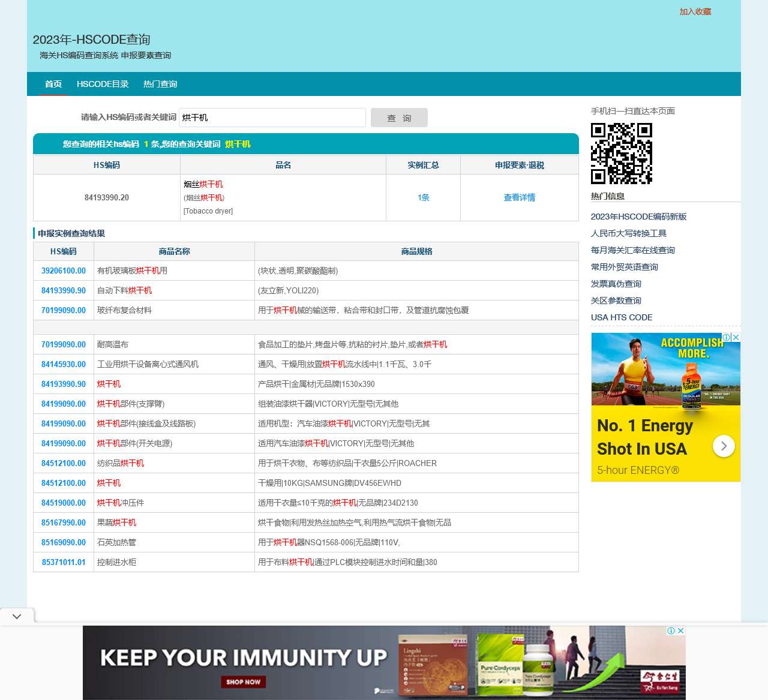768x700 pixels.
Task: Click the 加入收藏 link
Action: coord(695,11)
